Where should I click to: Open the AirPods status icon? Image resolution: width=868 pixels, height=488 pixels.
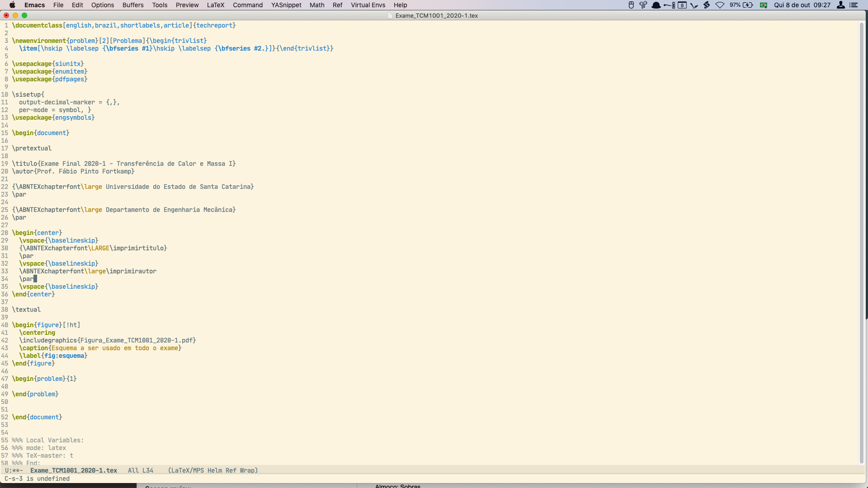click(643, 5)
